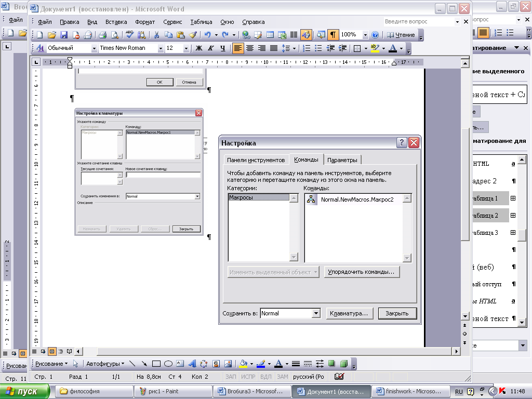Toggle ЗАМ overtype mode in status bar
Screen dimensions: 532x399
tap(282, 377)
